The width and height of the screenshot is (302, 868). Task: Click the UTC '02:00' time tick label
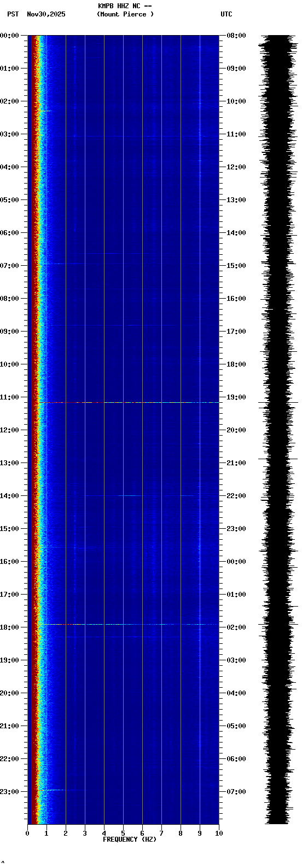(x=236, y=627)
